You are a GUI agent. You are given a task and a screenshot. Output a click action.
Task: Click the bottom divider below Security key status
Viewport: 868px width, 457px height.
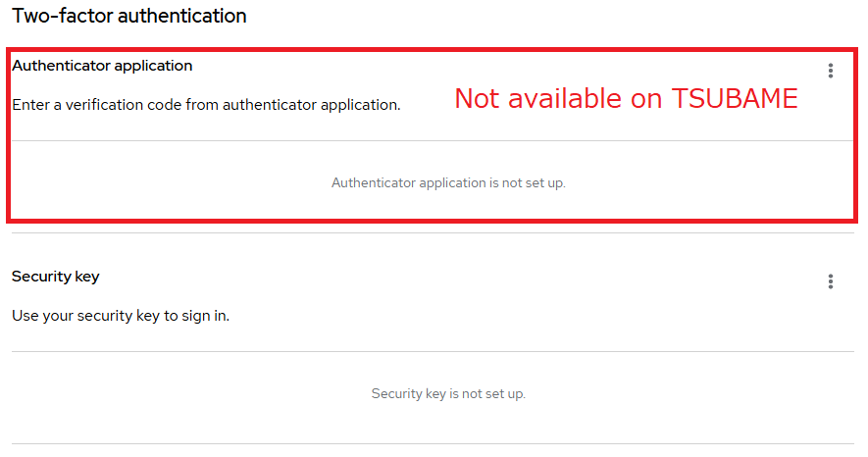[x=432, y=443]
